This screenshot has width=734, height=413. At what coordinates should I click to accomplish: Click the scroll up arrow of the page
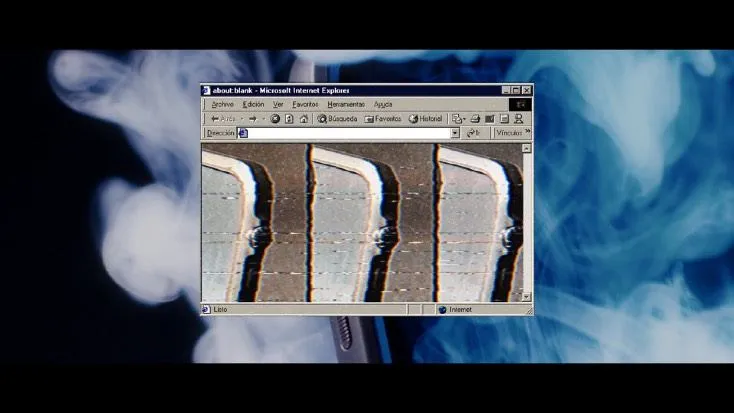[x=527, y=148]
